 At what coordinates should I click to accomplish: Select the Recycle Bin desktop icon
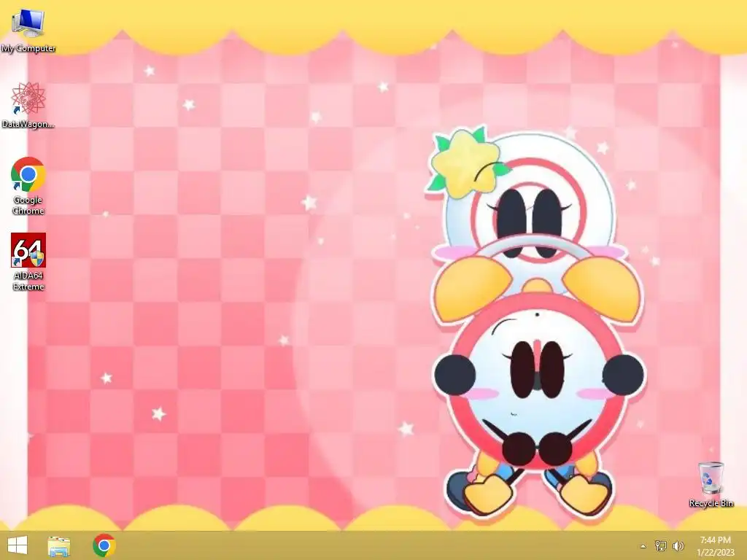(711, 484)
